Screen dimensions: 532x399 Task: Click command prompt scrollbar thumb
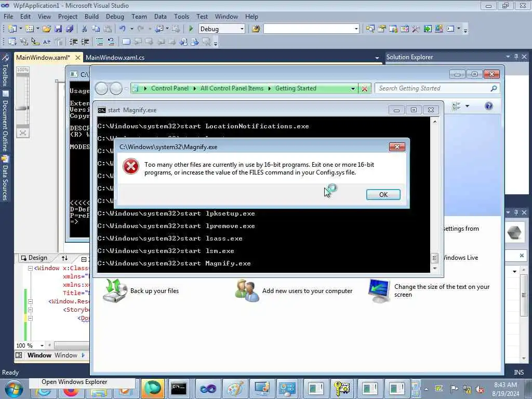(x=434, y=258)
